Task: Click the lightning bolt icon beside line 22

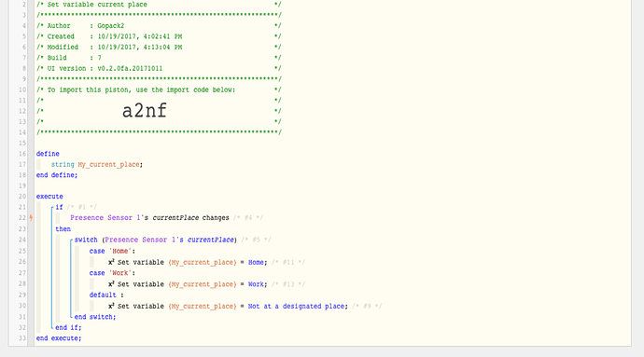Action: click(31, 218)
